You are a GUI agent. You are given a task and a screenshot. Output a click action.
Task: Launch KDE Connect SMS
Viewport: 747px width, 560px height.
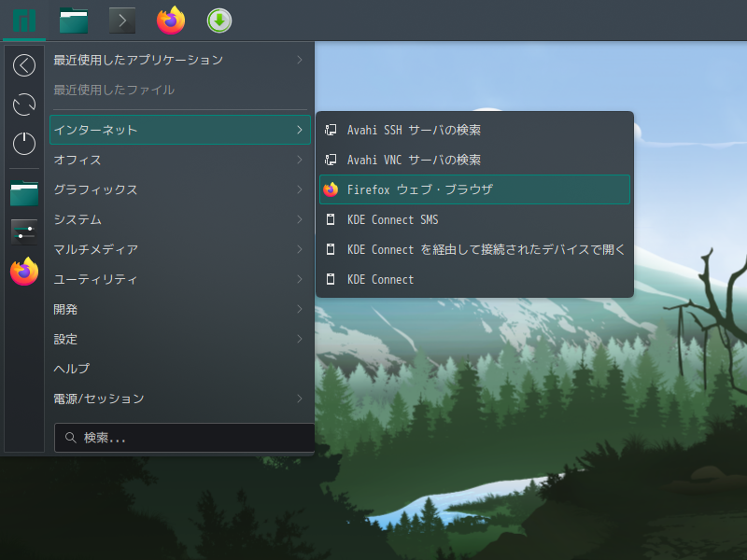(x=474, y=219)
